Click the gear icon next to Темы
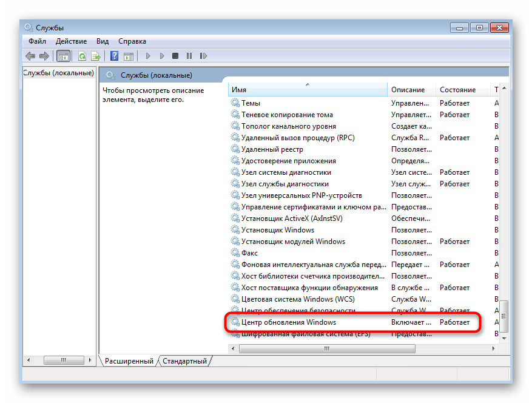Screen dimensions: 532x403 (x=235, y=103)
